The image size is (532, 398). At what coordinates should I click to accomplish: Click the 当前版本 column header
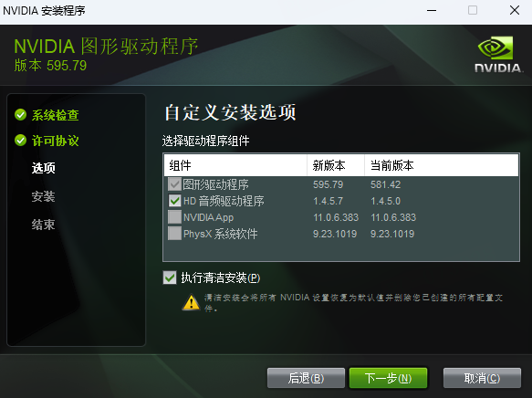(x=442, y=165)
